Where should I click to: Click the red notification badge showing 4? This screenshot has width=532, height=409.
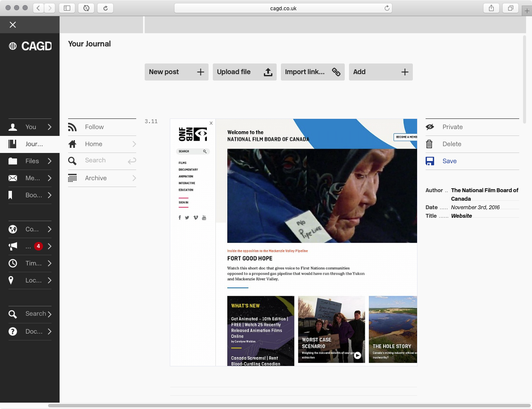tap(38, 246)
